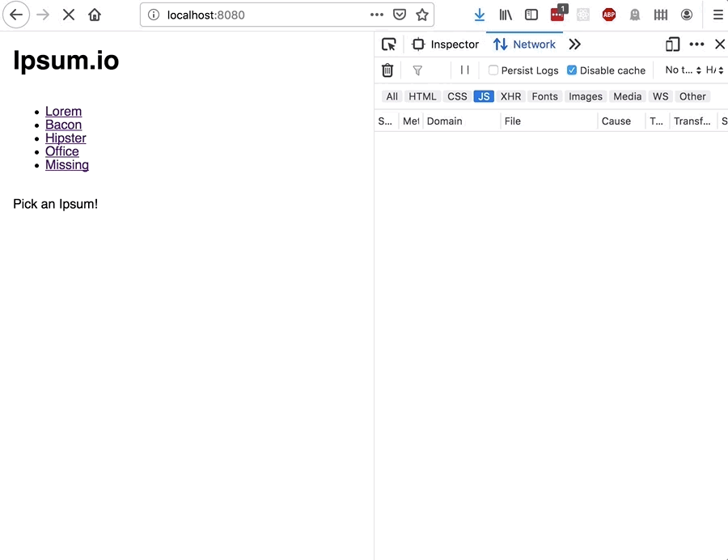This screenshot has height=560, width=728.
Task: Open devtools three-dot options menu
Action: [696, 45]
